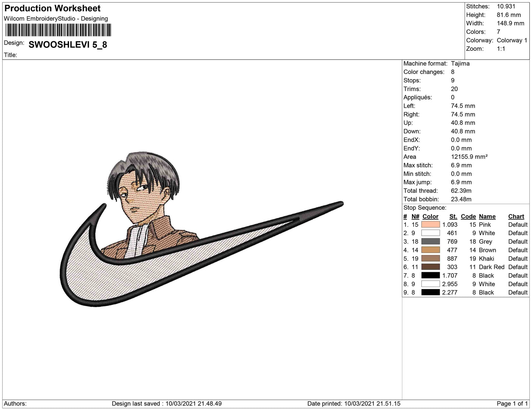Viewport: 532px width, 409px height.
Task: Click the 'Name' column header
Action: coord(487,217)
